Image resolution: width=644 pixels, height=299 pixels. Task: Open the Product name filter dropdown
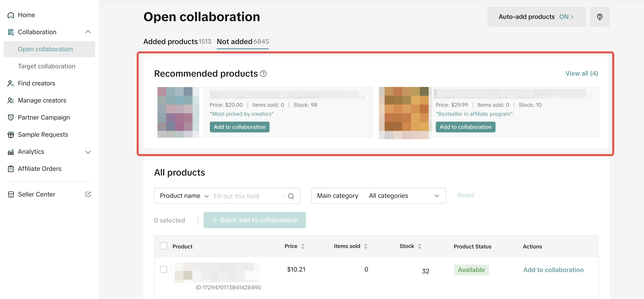(184, 196)
